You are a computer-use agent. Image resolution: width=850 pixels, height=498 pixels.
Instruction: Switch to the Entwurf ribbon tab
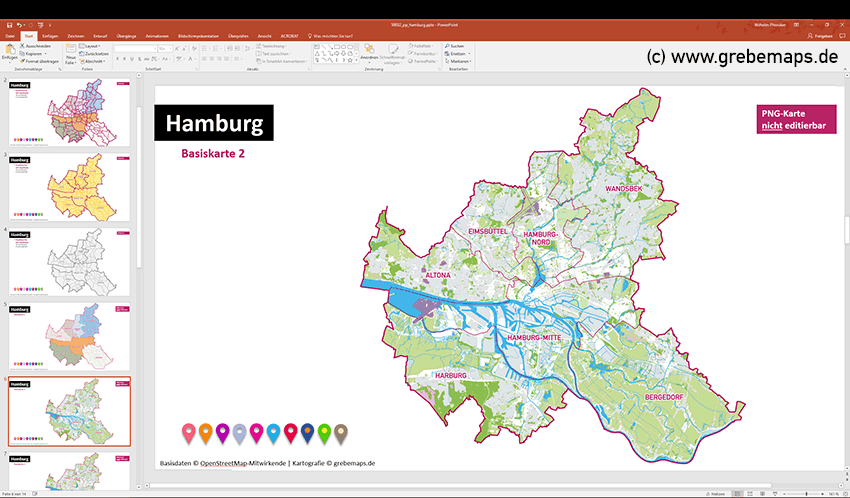pos(100,35)
